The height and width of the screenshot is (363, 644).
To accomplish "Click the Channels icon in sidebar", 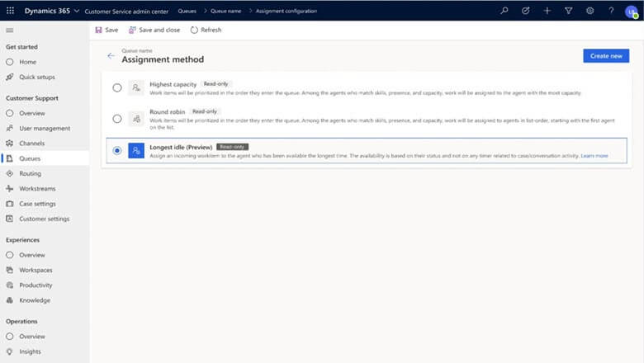I will click(x=10, y=144).
